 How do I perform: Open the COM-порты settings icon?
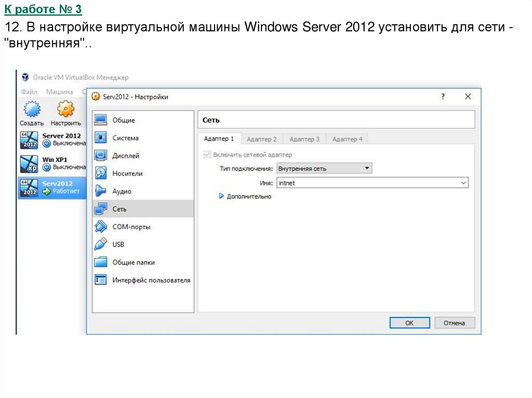click(100, 227)
